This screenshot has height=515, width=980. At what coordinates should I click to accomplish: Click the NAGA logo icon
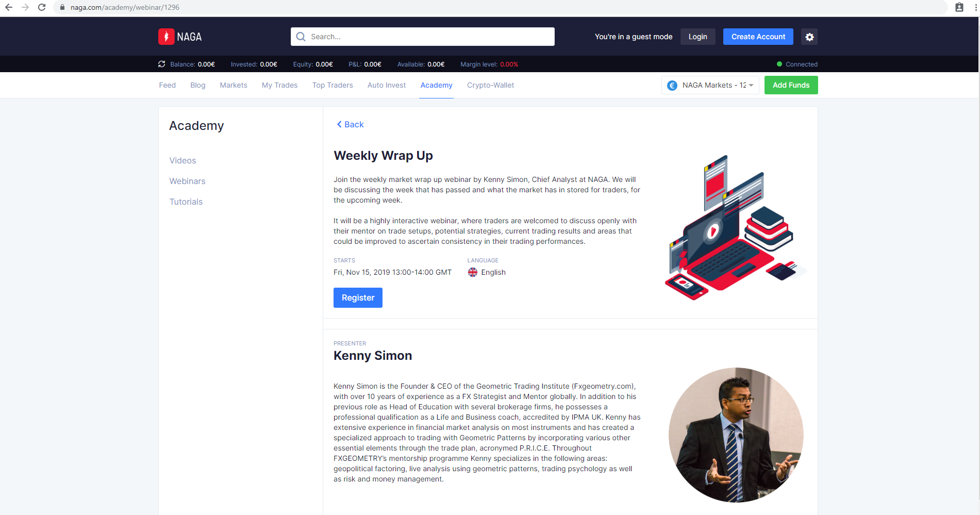(x=166, y=37)
